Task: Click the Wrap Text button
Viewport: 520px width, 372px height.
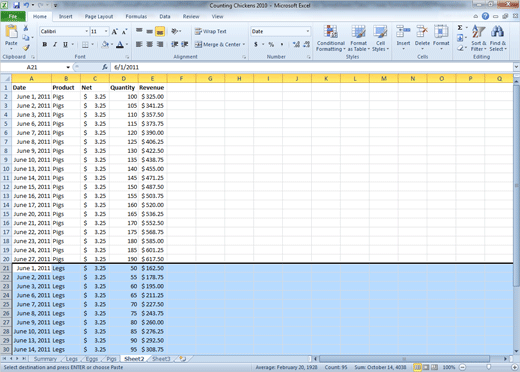Action: click(211, 31)
